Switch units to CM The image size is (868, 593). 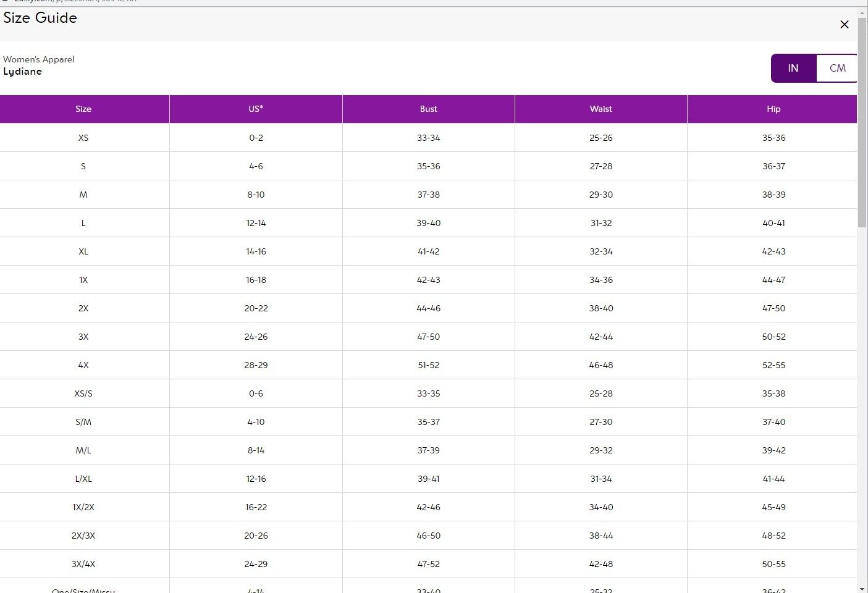point(837,68)
